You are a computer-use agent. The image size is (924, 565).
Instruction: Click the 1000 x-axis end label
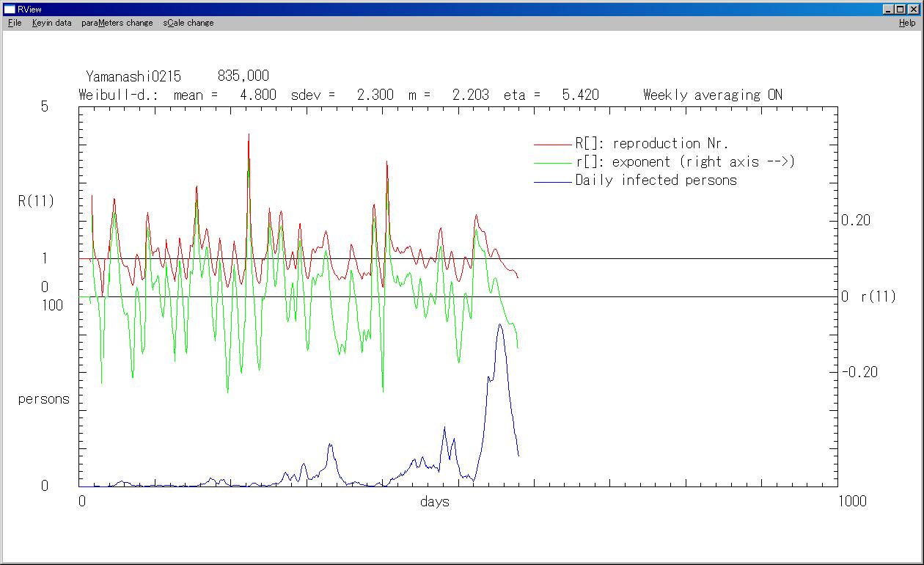(851, 501)
